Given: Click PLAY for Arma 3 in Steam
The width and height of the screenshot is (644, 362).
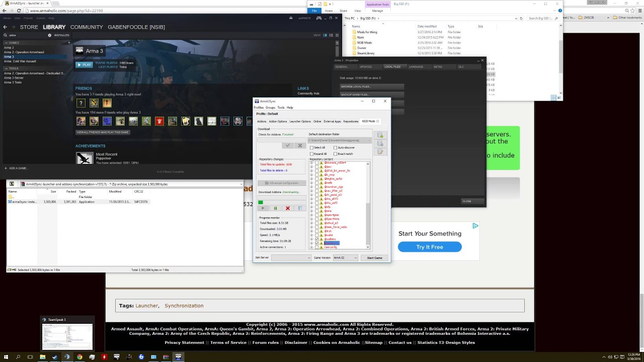Looking at the screenshot, I should tap(84, 64).
